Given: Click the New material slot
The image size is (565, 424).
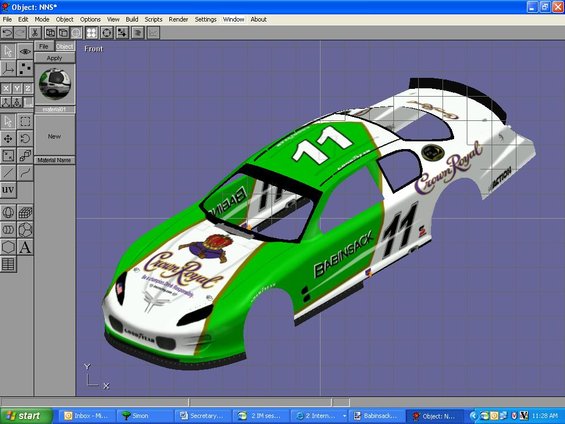Looking at the screenshot, I should [54, 136].
